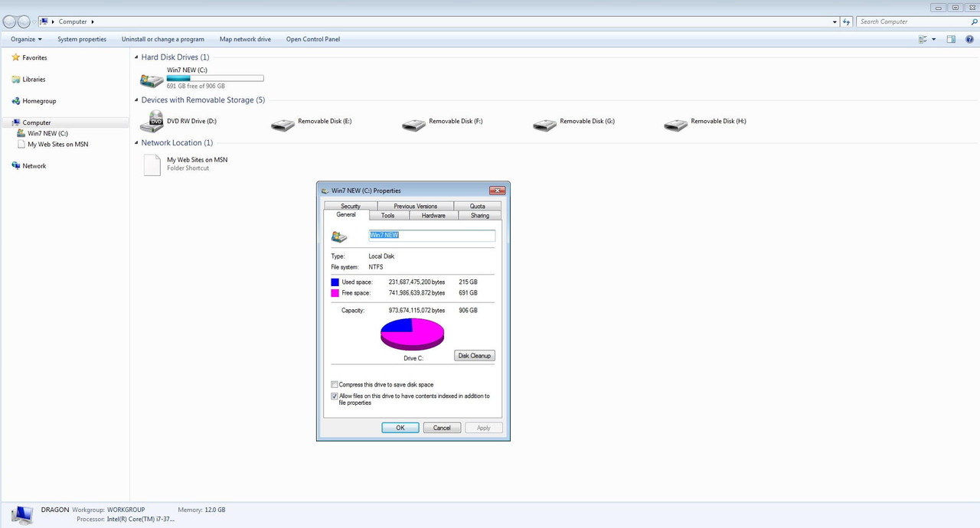Select Libraries in the navigation pane
The height and width of the screenshot is (528, 980).
tap(34, 80)
